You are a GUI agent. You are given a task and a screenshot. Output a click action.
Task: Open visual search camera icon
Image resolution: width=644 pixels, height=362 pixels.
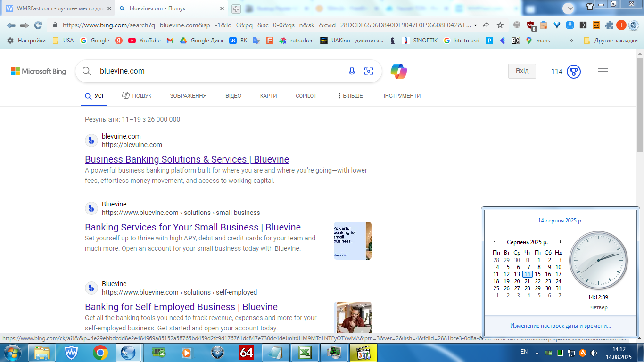pyautogui.click(x=369, y=71)
